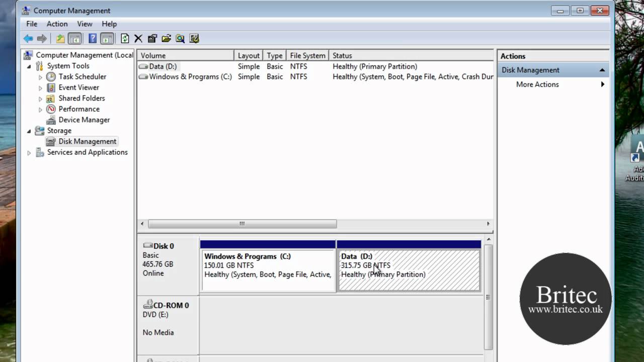
Task: Select System Tools in the tree
Action: coord(68,66)
